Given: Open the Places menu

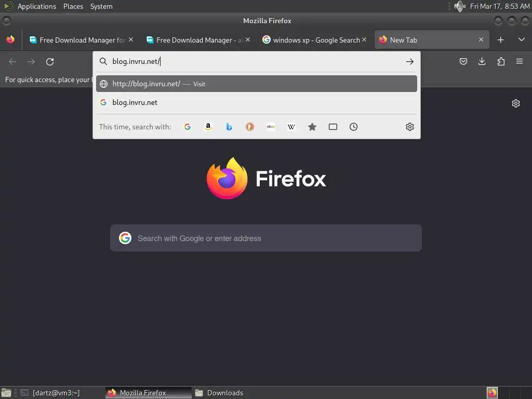Looking at the screenshot, I should [73, 6].
